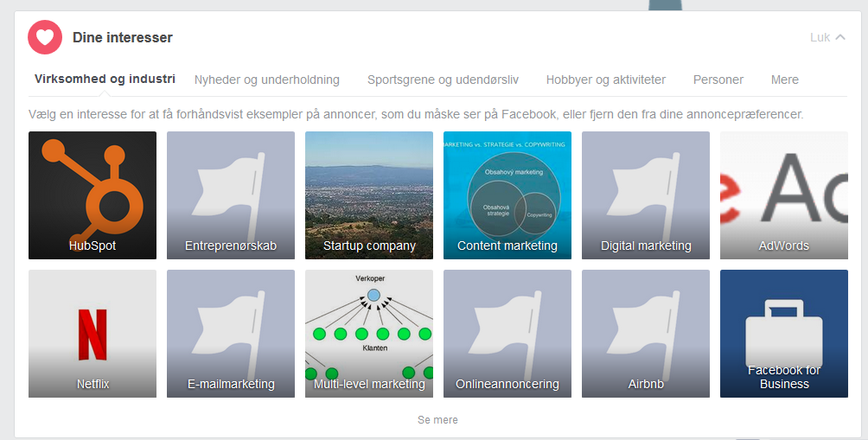Go to Hobbyer og aktiviteter tab
This screenshot has width=868, height=440.
click(x=605, y=80)
